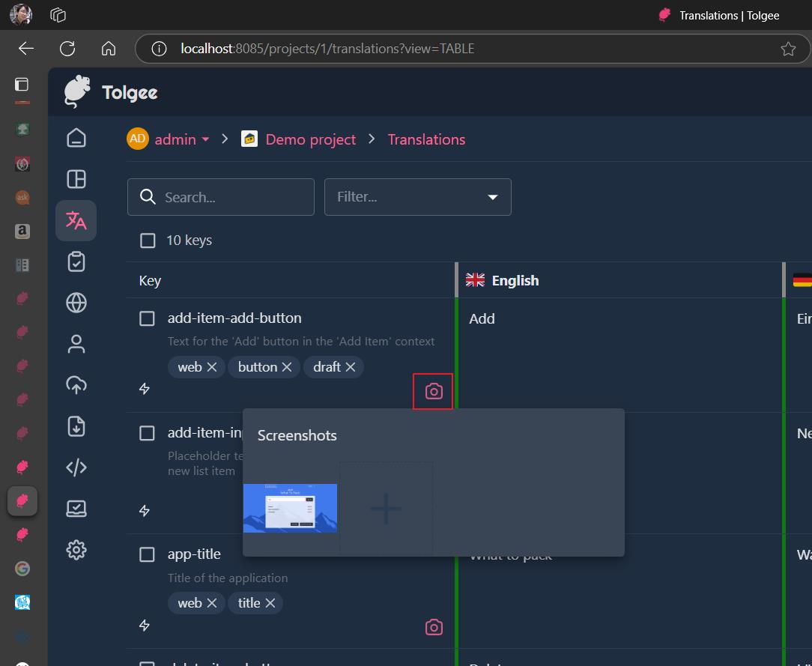Click the Translations breadcrumb link
812x666 pixels.
426,139
